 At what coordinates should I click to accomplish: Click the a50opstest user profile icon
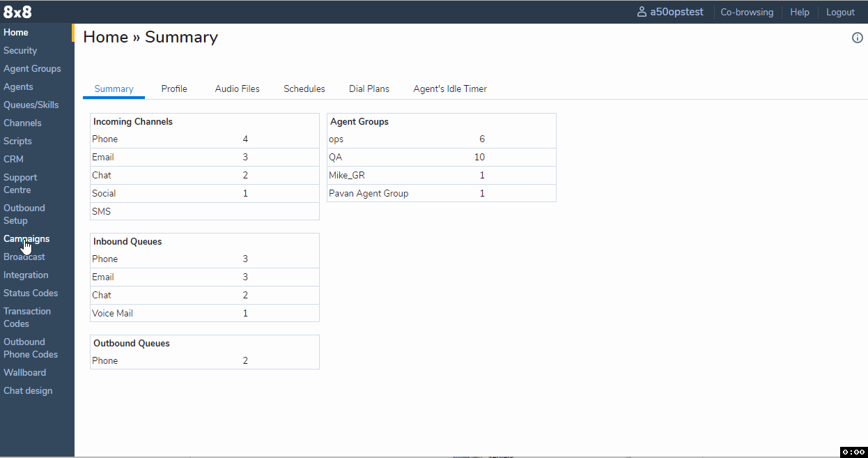pyautogui.click(x=642, y=12)
